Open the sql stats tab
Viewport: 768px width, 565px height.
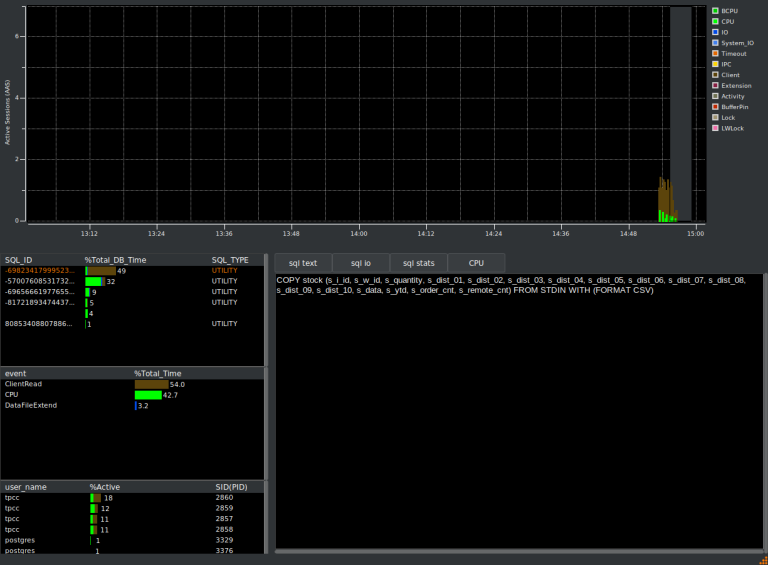[418, 263]
